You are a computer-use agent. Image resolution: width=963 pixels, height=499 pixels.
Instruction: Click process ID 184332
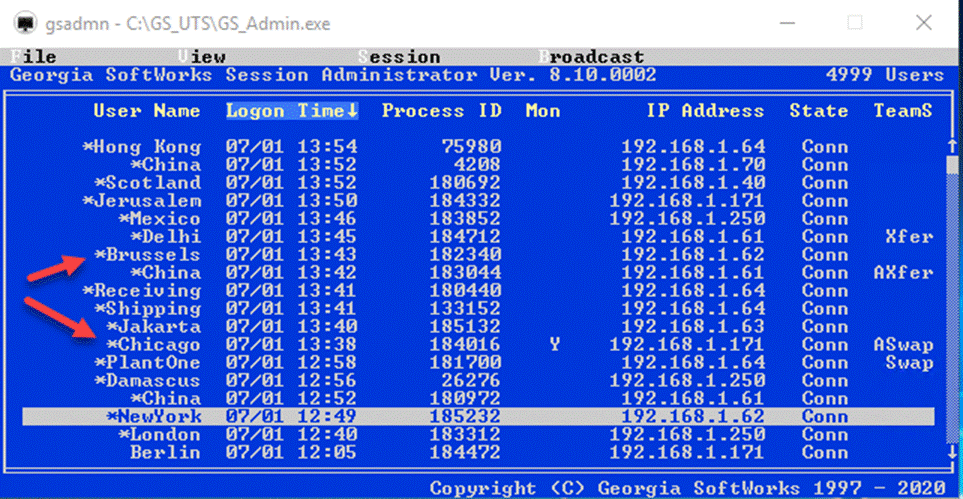(466, 201)
